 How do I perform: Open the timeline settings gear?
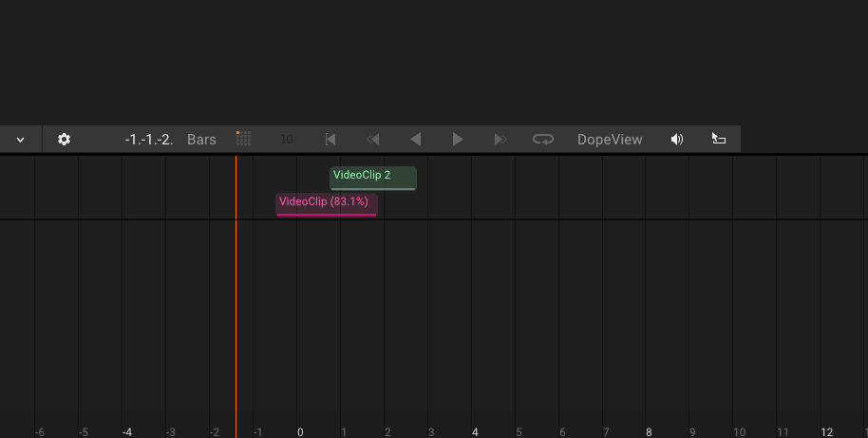(65, 139)
